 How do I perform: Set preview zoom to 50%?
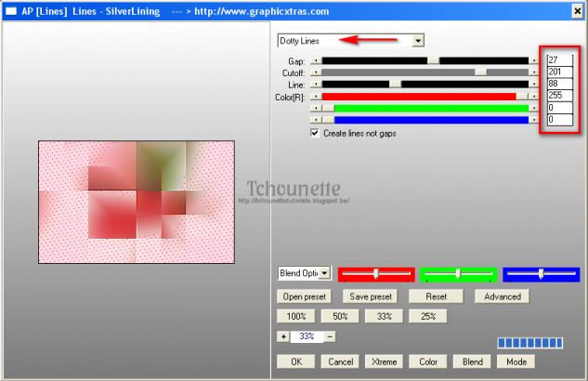click(x=341, y=316)
